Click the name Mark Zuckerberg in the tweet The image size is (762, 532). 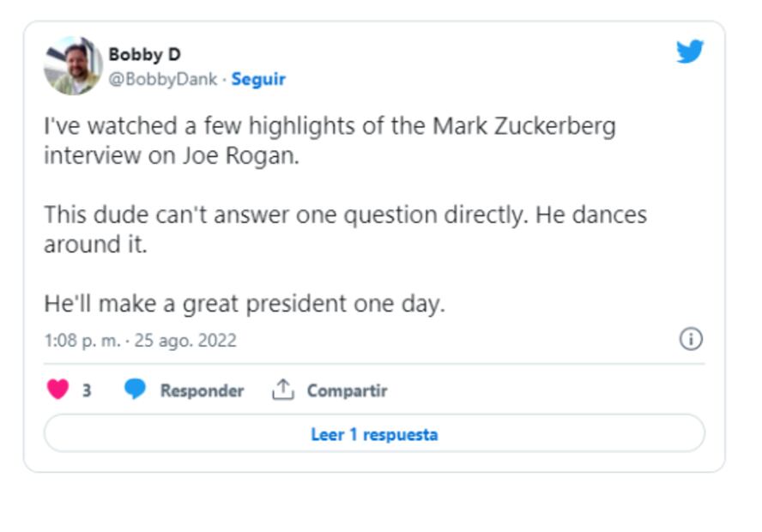point(523,126)
